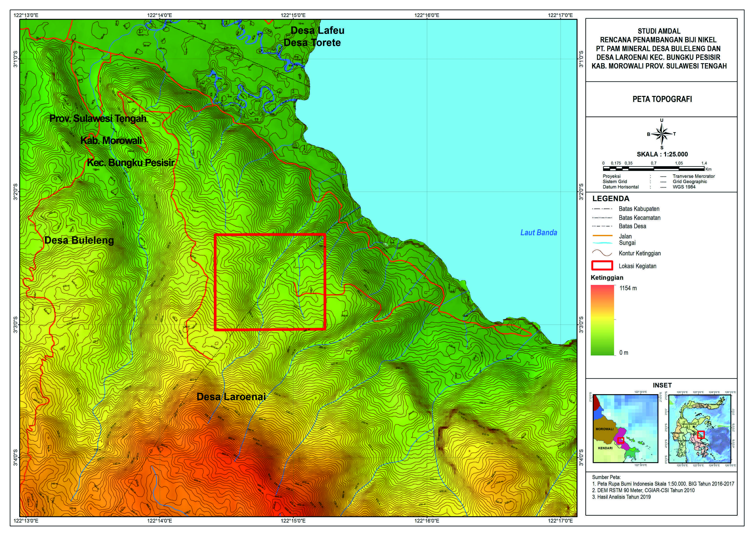The height and width of the screenshot is (535, 756).
Task: Click the Kontur Ketinggian legend text
Action: 640,253
